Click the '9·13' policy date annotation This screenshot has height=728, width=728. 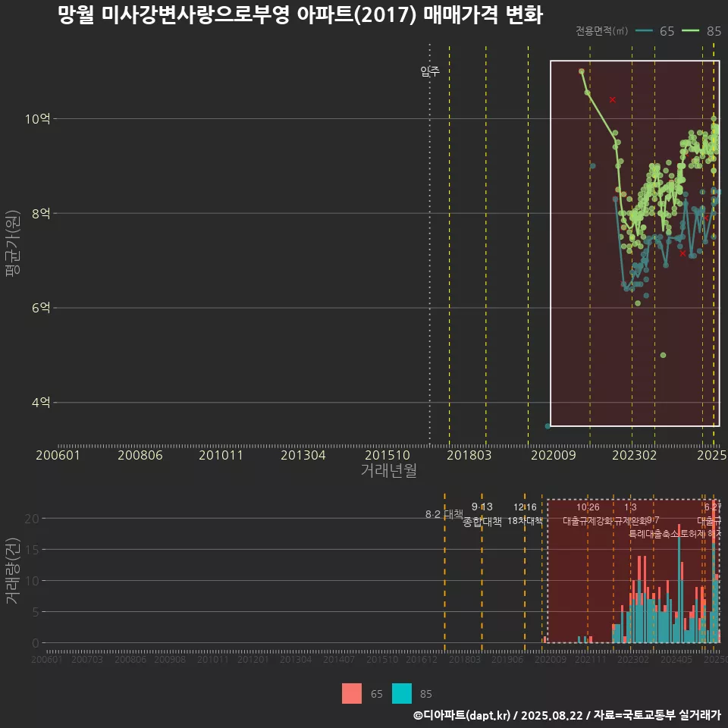point(482,507)
